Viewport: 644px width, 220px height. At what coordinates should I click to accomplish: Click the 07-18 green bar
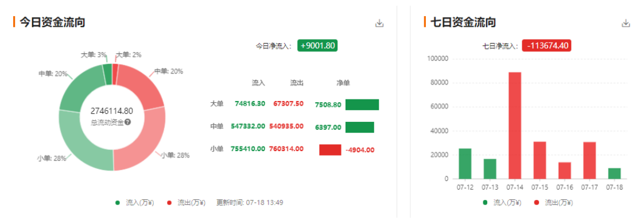[x=614, y=173]
